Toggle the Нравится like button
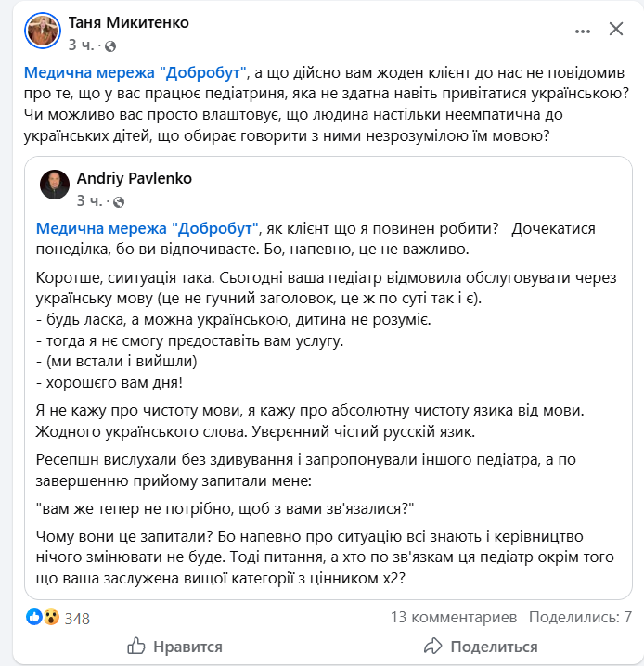Screen dimensions: 644x666 [x=174, y=647]
